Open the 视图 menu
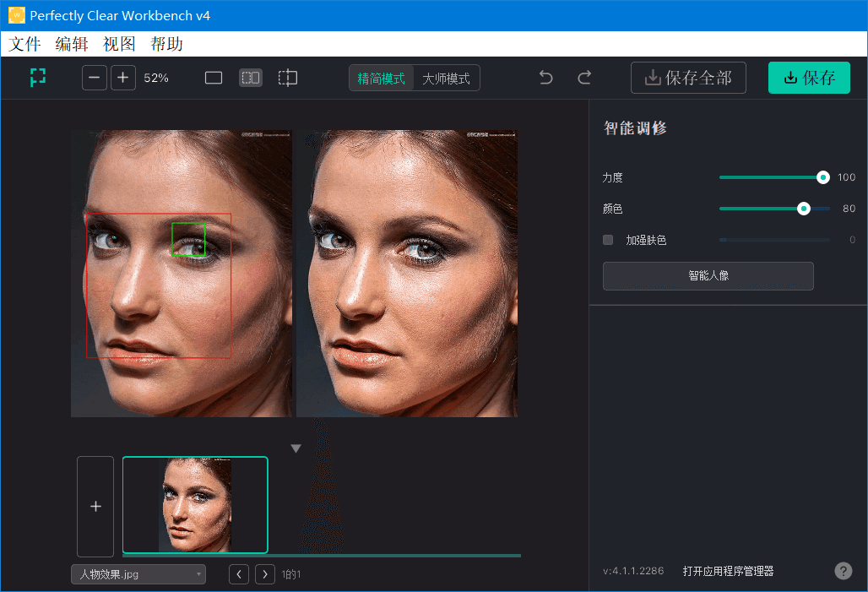Screen dimensions: 868x592 119,43
